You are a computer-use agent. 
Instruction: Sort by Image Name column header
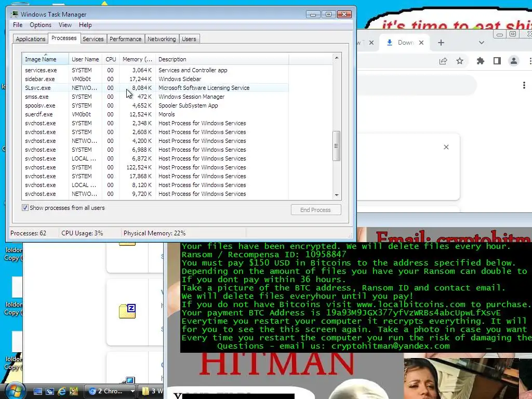tap(46, 59)
